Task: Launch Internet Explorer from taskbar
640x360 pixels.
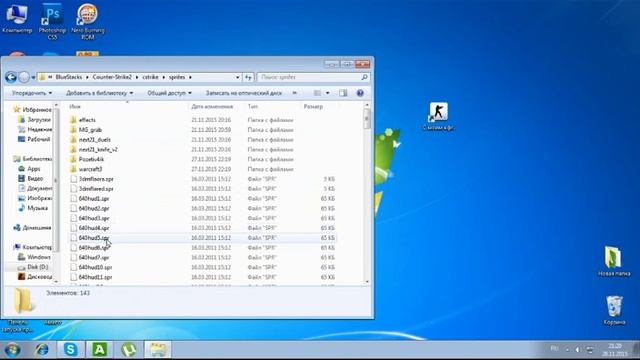Action: click(42, 350)
